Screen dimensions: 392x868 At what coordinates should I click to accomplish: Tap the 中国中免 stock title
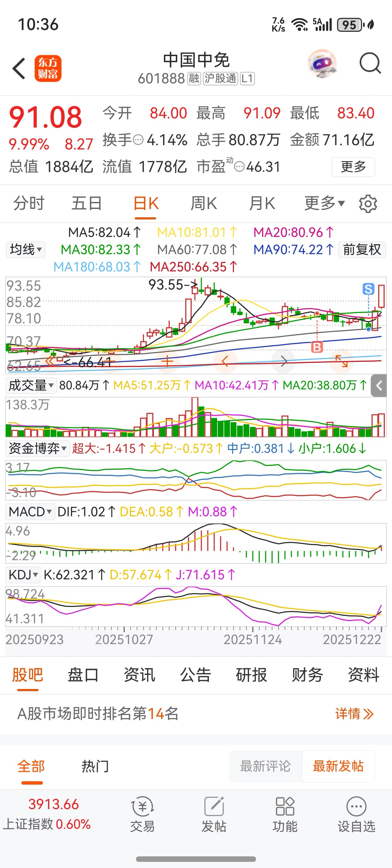(x=196, y=60)
